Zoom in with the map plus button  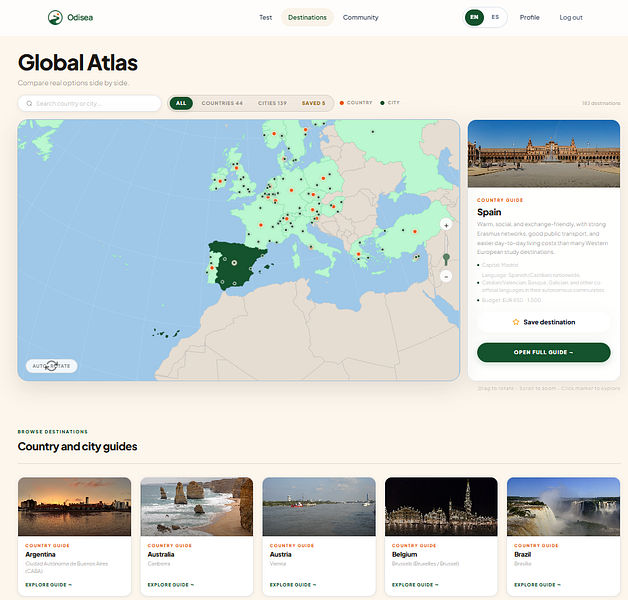click(446, 225)
